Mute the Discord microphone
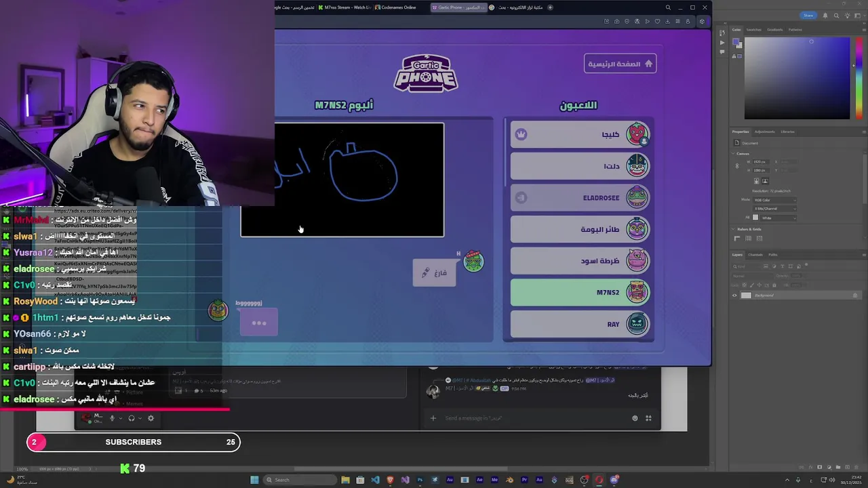Screen dimensions: 868x488 tap(112, 418)
